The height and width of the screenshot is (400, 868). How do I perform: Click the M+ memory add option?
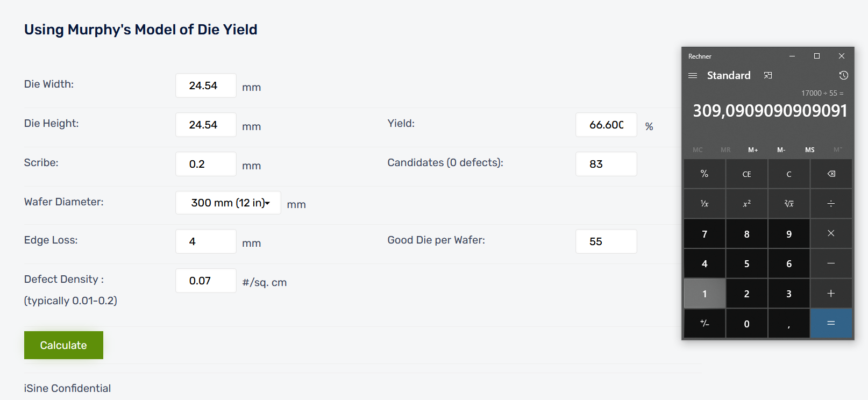coord(753,150)
